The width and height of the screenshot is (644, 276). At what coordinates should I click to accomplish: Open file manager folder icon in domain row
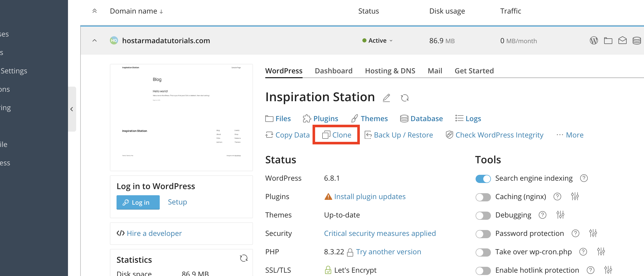(608, 41)
